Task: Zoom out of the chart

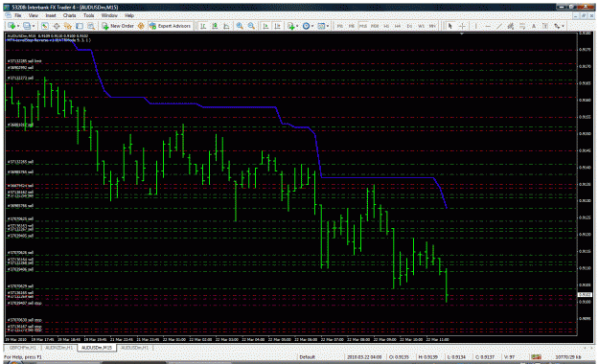Action: [251, 26]
